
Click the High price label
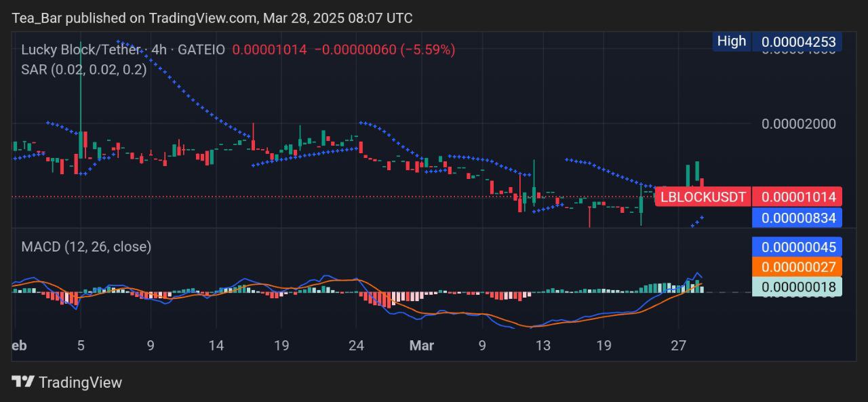click(x=731, y=41)
